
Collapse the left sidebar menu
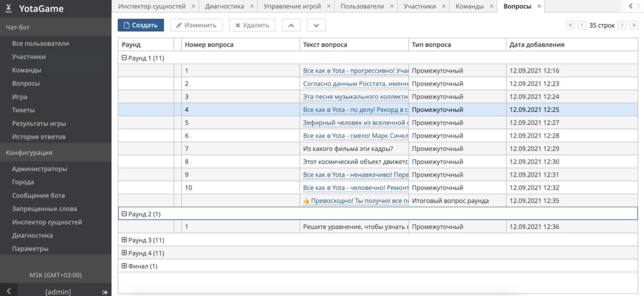(x=9, y=292)
